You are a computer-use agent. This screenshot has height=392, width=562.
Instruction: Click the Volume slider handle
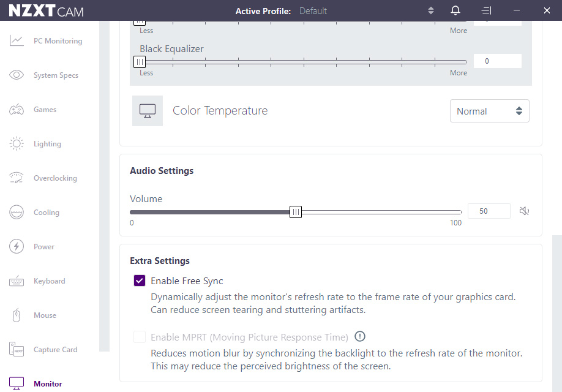296,212
